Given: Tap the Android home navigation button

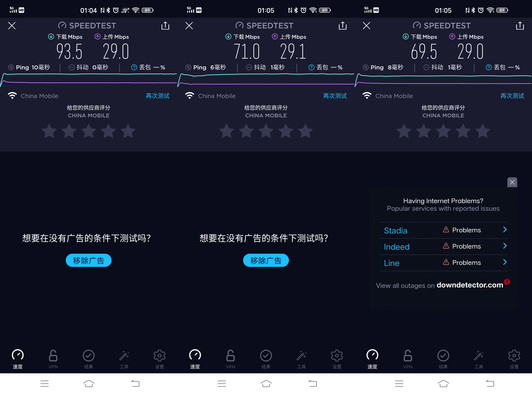Looking at the screenshot, I should 89,383.
